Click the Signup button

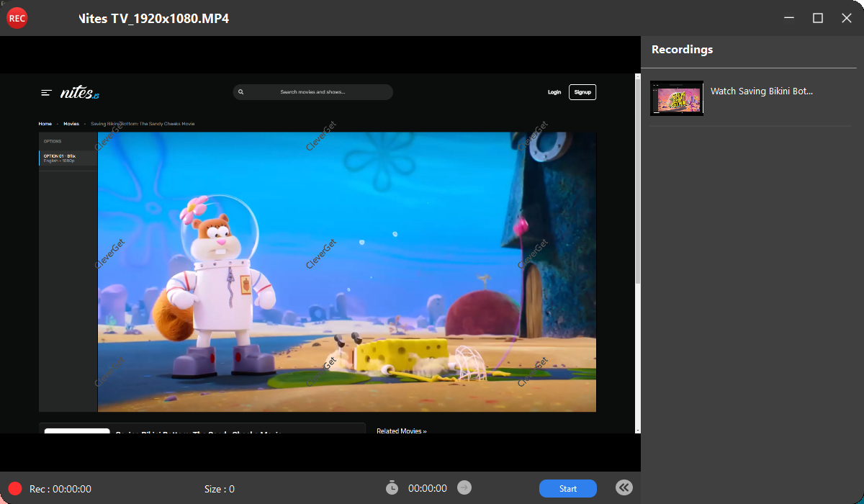pos(582,92)
